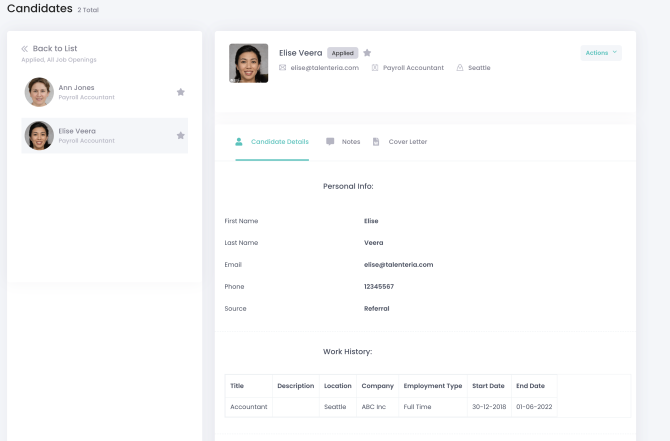Click the speech bubble Notes icon

[x=330, y=142]
